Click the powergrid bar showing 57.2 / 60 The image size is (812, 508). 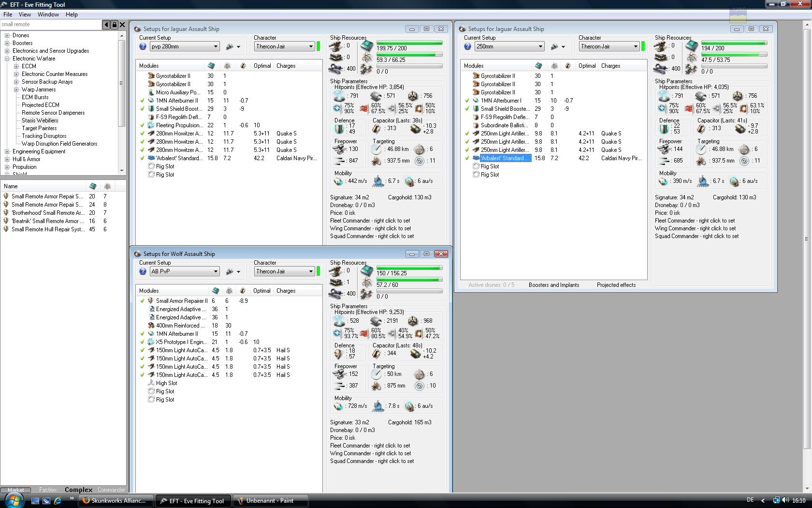click(409, 280)
